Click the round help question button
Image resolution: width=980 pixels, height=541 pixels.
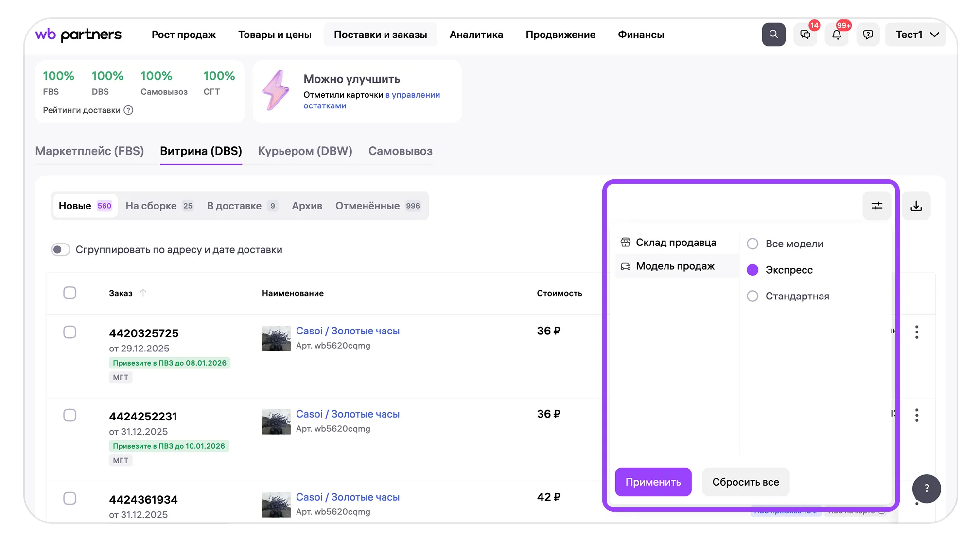click(x=926, y=488)
